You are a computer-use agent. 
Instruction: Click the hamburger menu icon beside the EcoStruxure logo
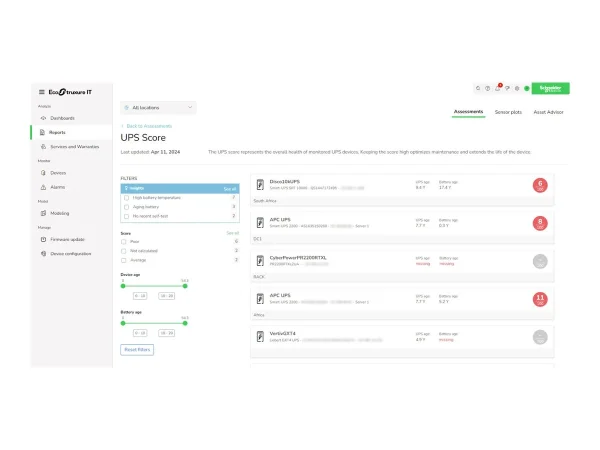(42, 91)
